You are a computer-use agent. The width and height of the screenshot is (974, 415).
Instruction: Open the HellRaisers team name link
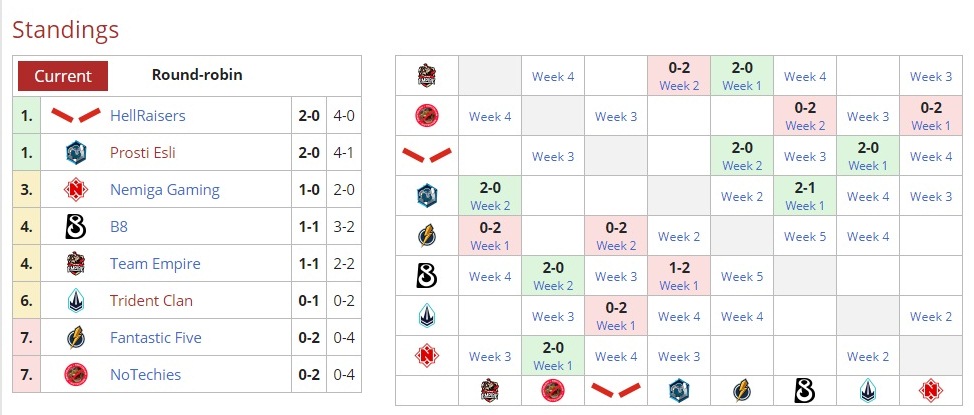147,116
